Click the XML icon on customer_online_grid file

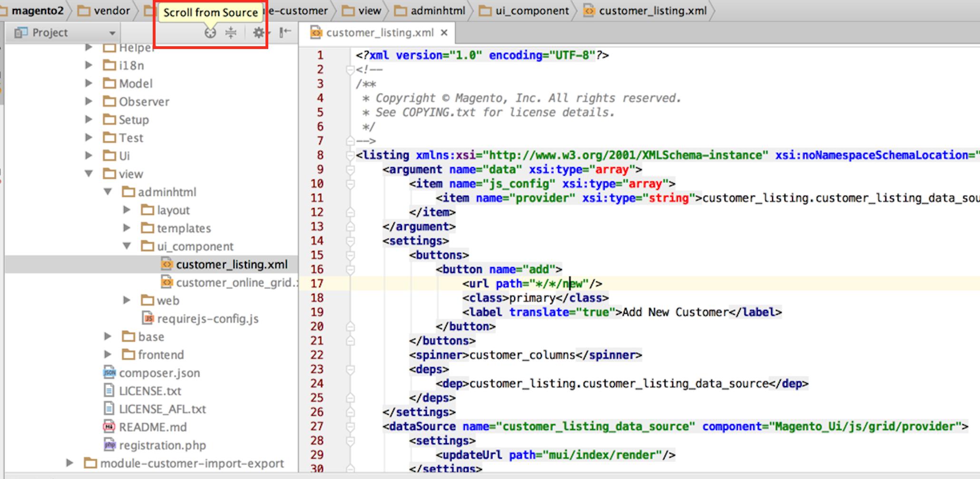click(x=166, y=282)
